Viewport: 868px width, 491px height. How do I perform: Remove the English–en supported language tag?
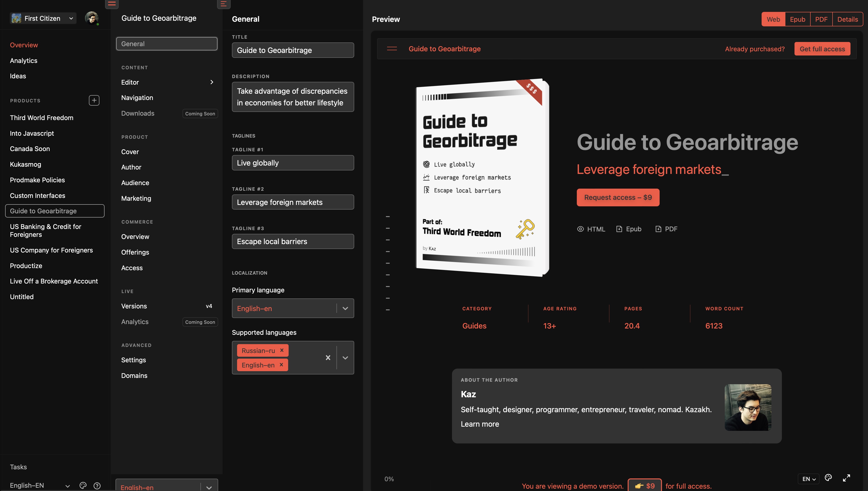[x=281, y=365]
